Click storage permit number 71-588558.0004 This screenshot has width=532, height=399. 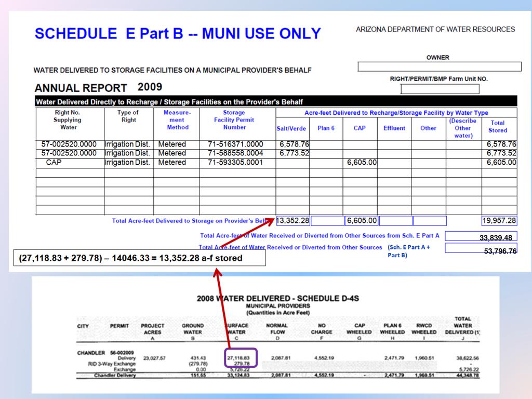pos(235,153)
